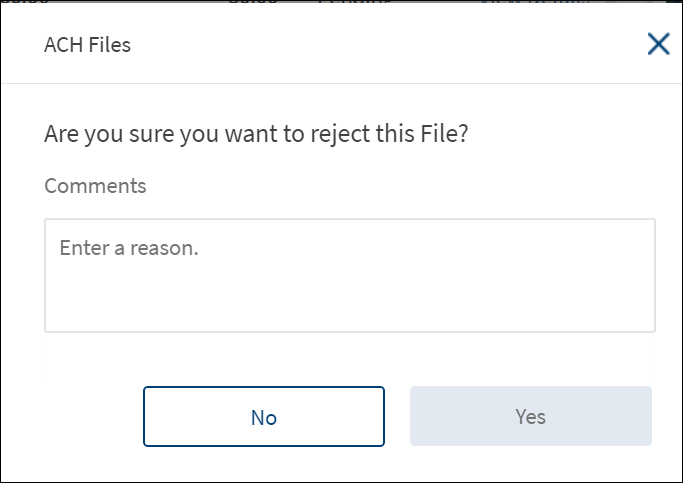The height and width of the screenshot is (483, 683).
Task: Click the Yes button
Action: coord(530,416)
